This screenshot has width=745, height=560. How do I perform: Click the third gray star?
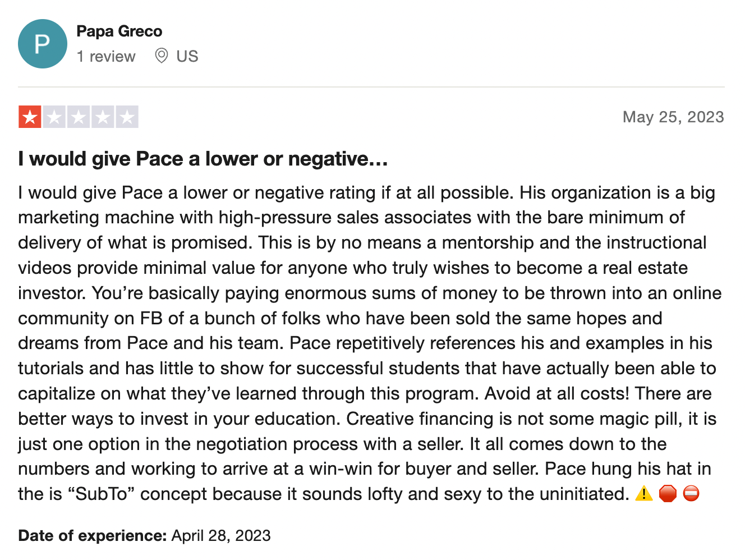pos(79,117)
